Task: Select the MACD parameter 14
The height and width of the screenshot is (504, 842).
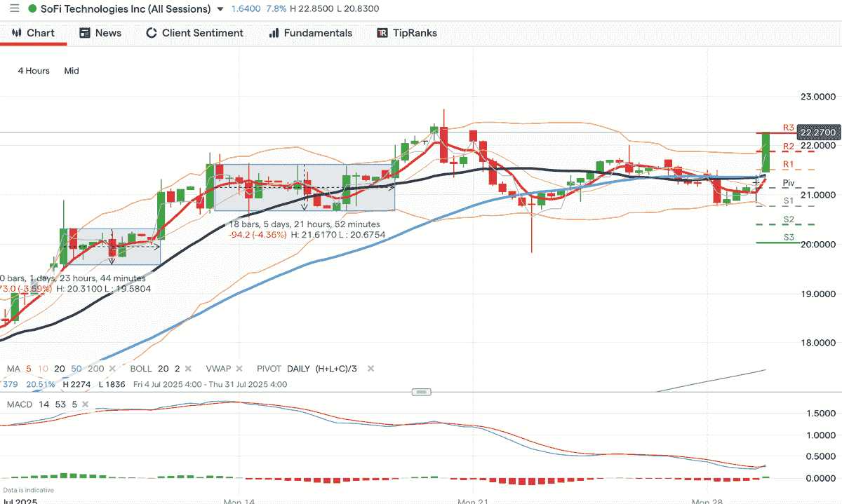Action: [44, 404]
